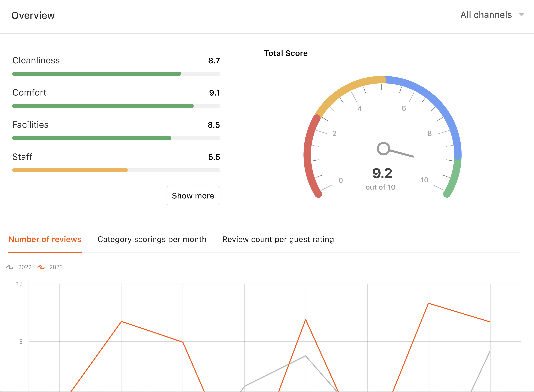The image size is (534, 392).
Task: Click the All channels dropdown arrow icon
Action: (521, 15)
